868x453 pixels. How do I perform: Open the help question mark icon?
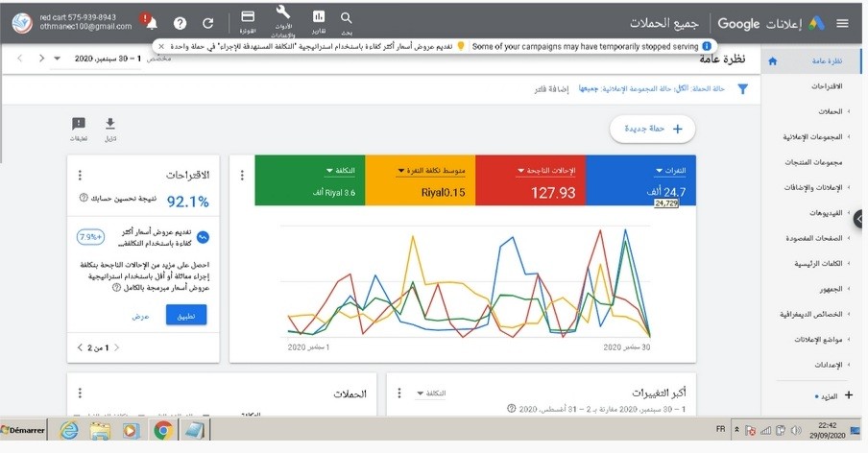[x=180, y=23]
